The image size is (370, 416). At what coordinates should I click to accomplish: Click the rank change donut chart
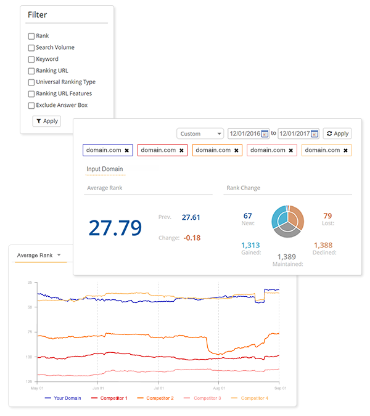(x=288, y=221)
